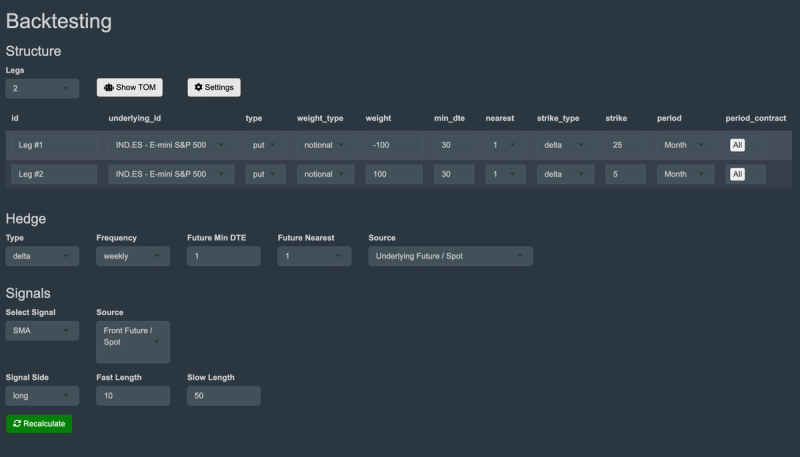
Task: Open Leg #2 period Month dropdown
Action: click(x=685, y=174)
